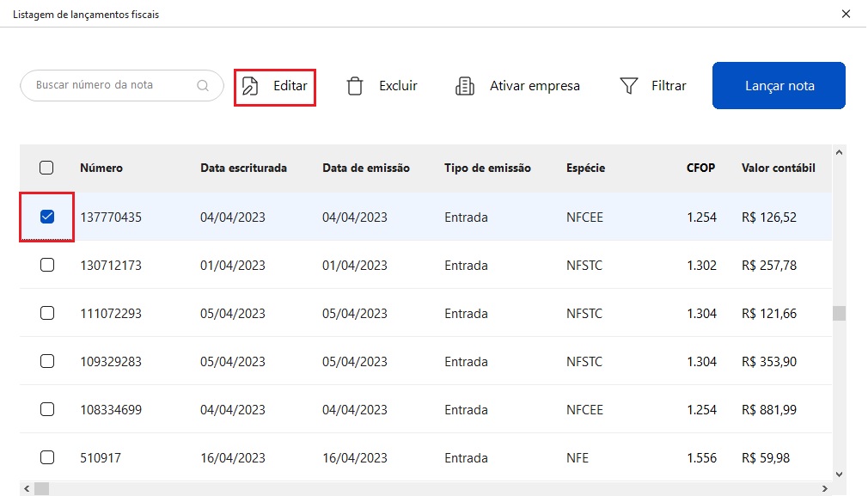Tick the checkbox for note 510917
The height and width of the screenshot is (496, 868).
(47, 457)
